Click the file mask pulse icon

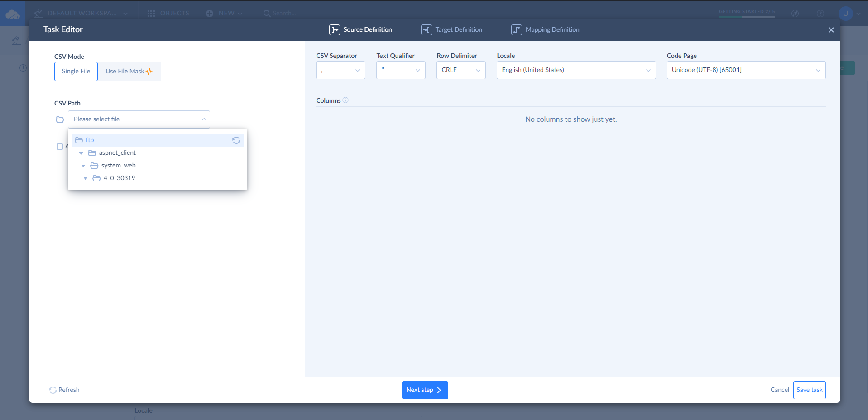149,72
